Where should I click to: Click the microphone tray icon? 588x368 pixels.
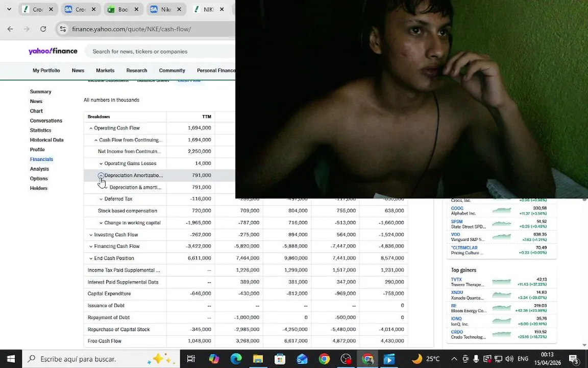pyautogui.click(x=476, y=359)
